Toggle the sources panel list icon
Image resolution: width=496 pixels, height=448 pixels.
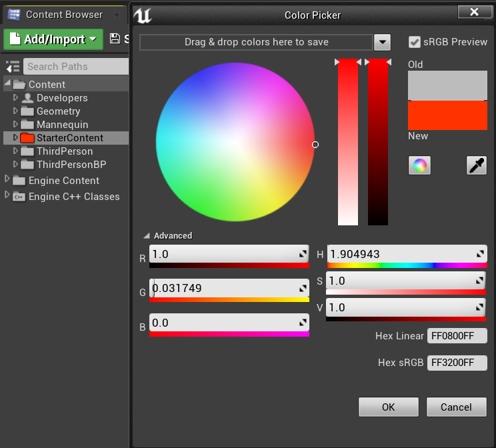[13, 67]
